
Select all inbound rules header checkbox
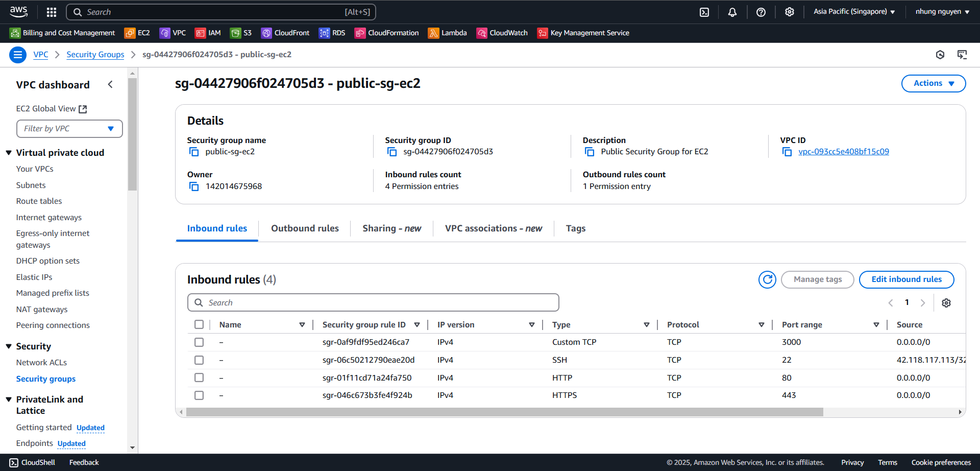pyautogui.click(x=199, y=324)
